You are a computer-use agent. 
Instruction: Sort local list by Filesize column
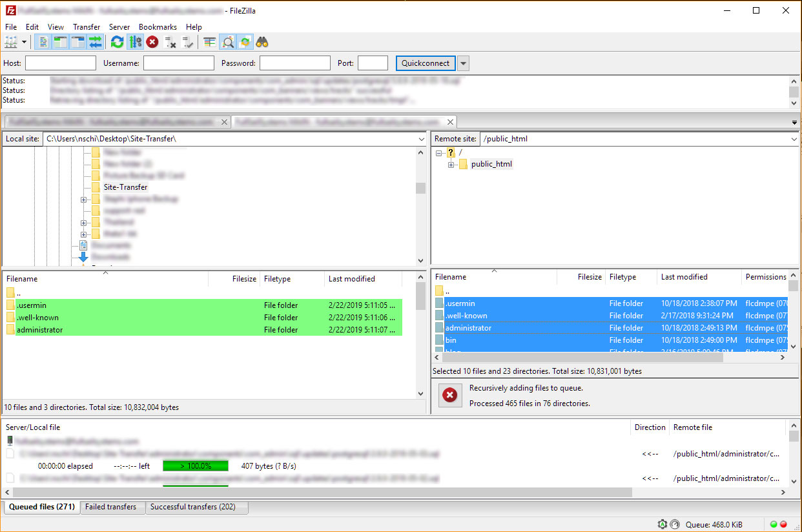[x=234, y=279]
